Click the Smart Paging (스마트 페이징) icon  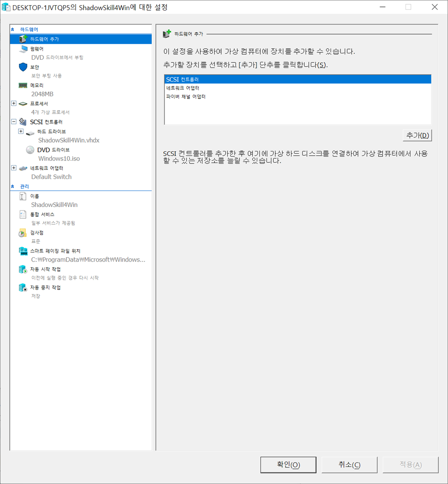pyautogui.click(x=23, y=251)
